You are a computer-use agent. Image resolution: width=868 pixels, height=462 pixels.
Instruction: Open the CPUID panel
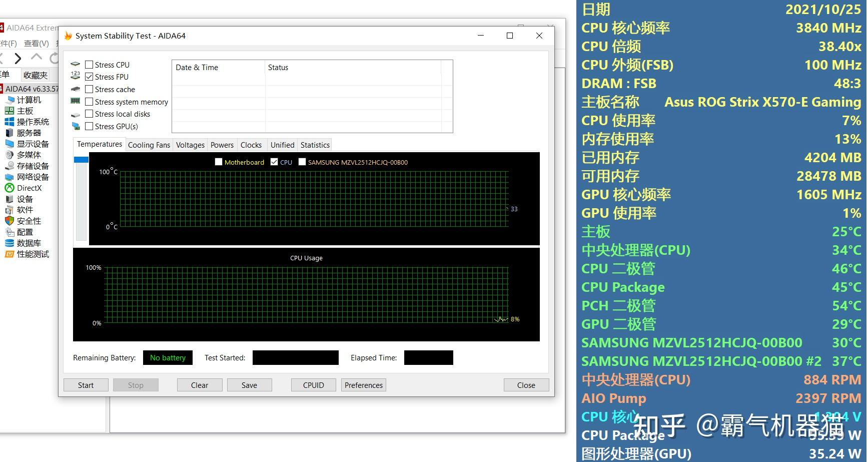click(x=314, y=385)
